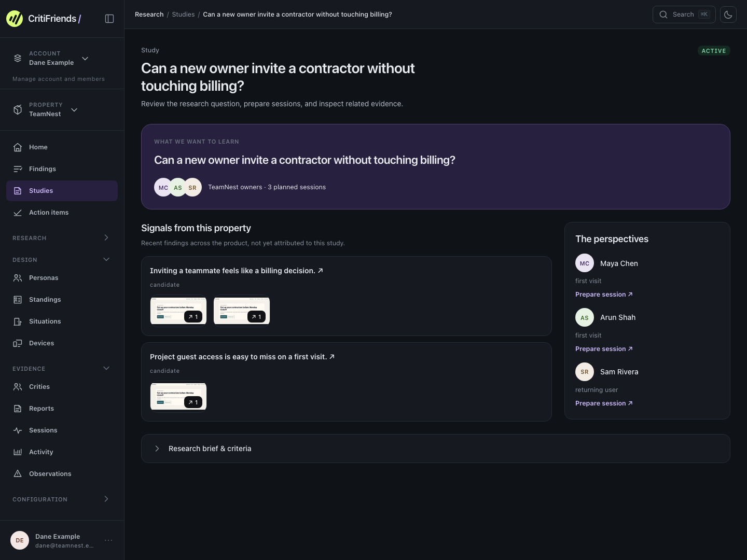Image resolution: width=747 pixels, height=560 pixels.
Task: Select Studies in the sidebar
Action: [62, 191]
